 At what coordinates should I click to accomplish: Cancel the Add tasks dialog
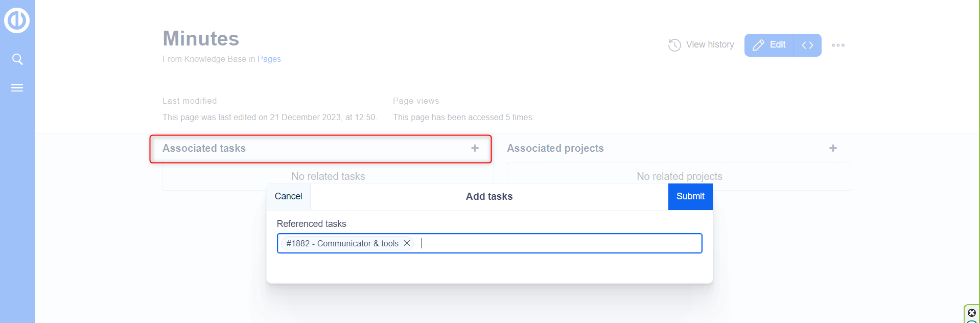pyautogui.click(x=288, y=196)
